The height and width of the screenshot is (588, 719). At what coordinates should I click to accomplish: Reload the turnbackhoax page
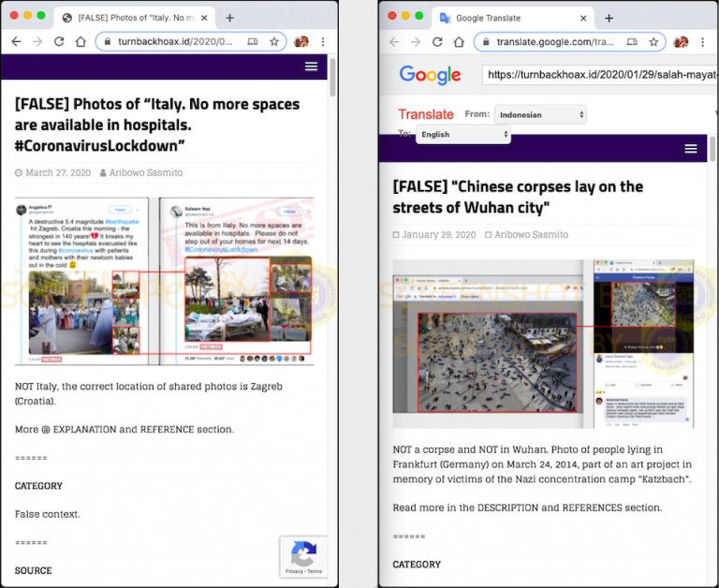point(59,42)
